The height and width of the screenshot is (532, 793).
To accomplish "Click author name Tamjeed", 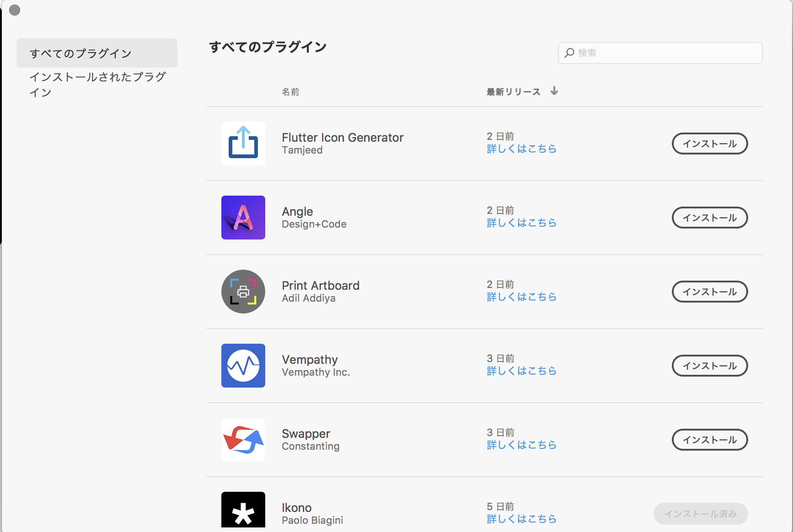I will [x=302, y=150].
